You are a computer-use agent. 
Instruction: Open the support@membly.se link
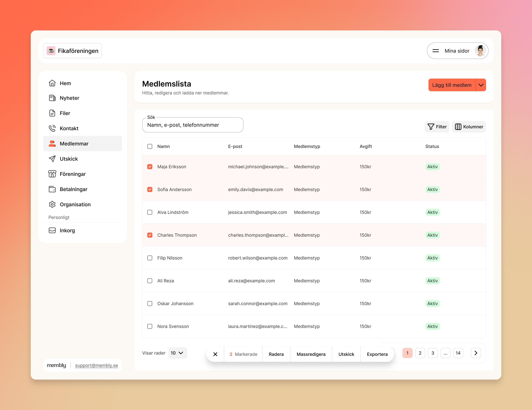tap(96, 365)
